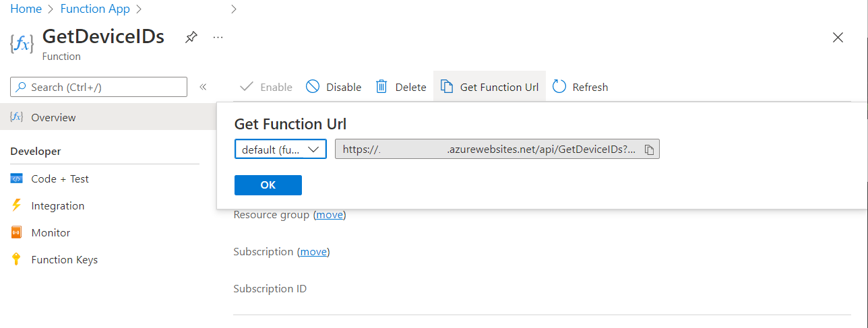Screen dimensions: 868x328
Task: Click the magnifier icon in the search box
Action: pyautogui.click(x=22, y=87)
